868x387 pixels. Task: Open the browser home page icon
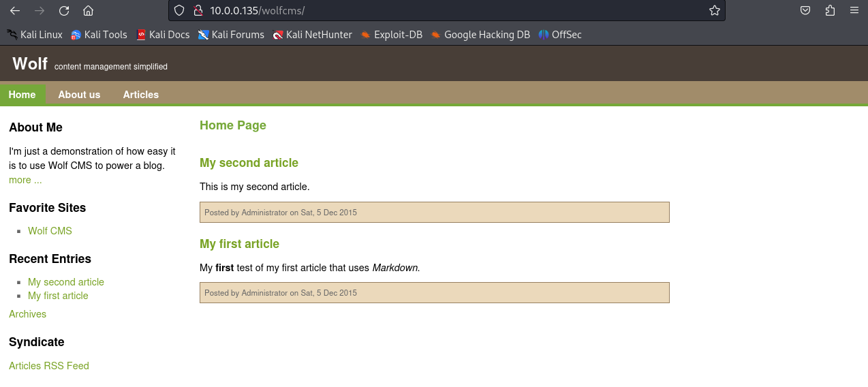[x=88, y=10]
